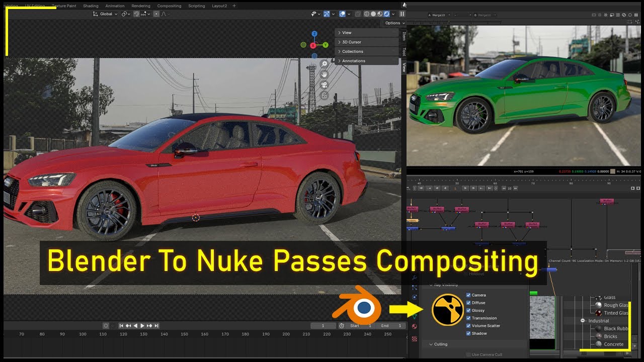Click the X axis on navigation gizmo
644x362 pixels.
click(x=313, y=45)
